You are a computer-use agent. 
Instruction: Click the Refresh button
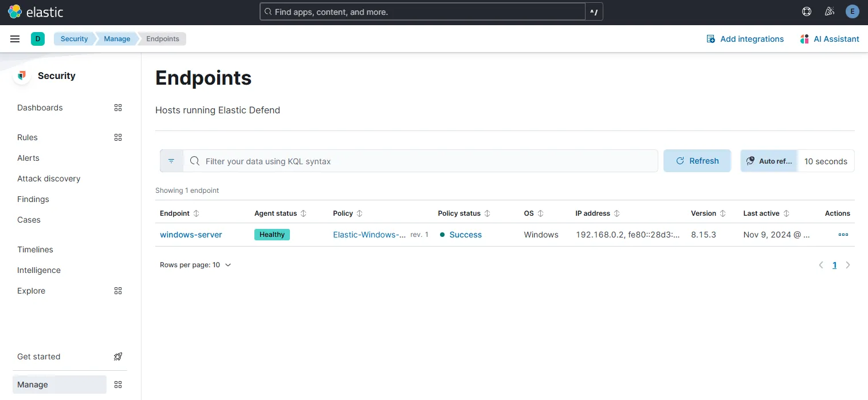click(697, 161)
